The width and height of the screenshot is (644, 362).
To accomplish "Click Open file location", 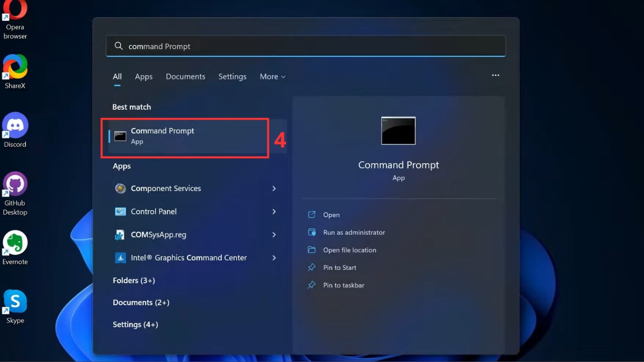I will coord(349,250).
